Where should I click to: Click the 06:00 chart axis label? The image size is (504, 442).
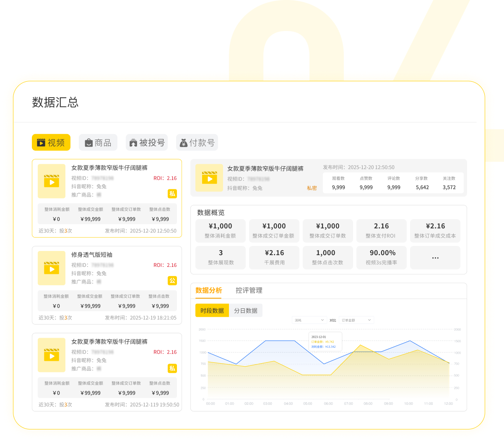(x=328, y=403)
